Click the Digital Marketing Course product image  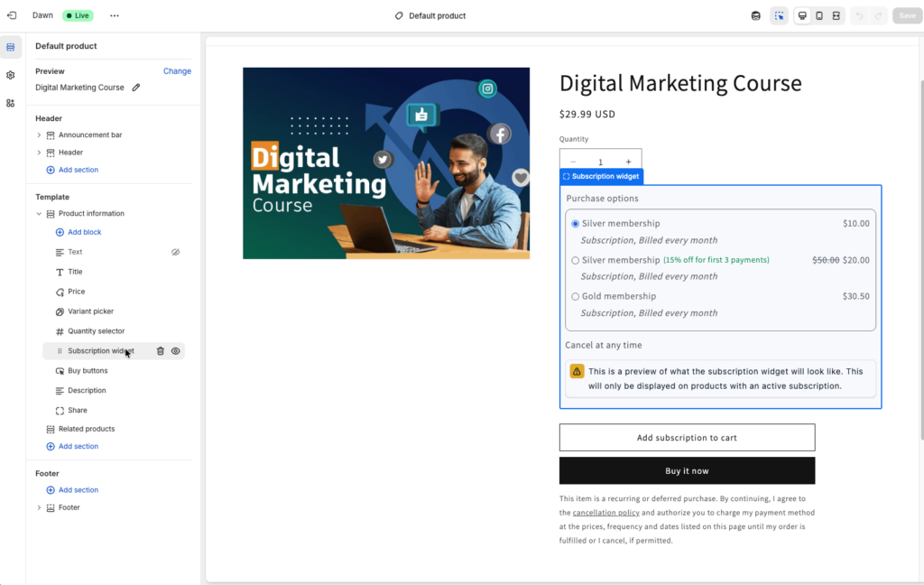point(386,163)
